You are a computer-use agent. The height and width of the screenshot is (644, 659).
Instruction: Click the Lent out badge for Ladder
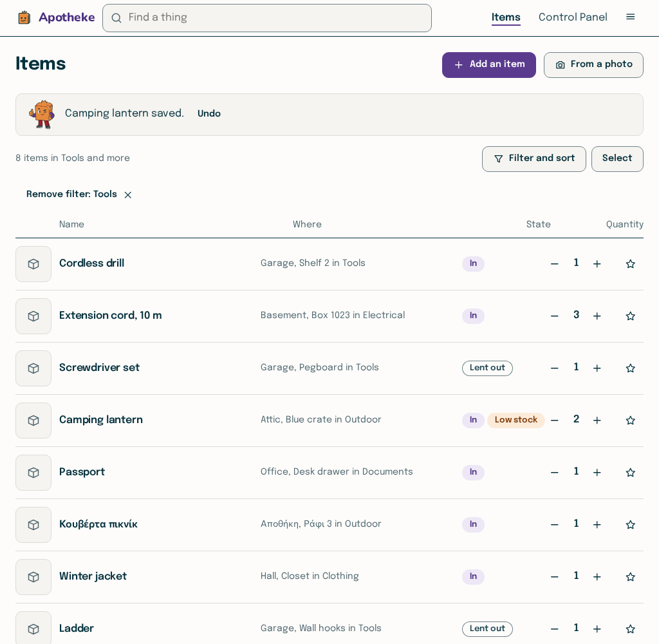487,629
